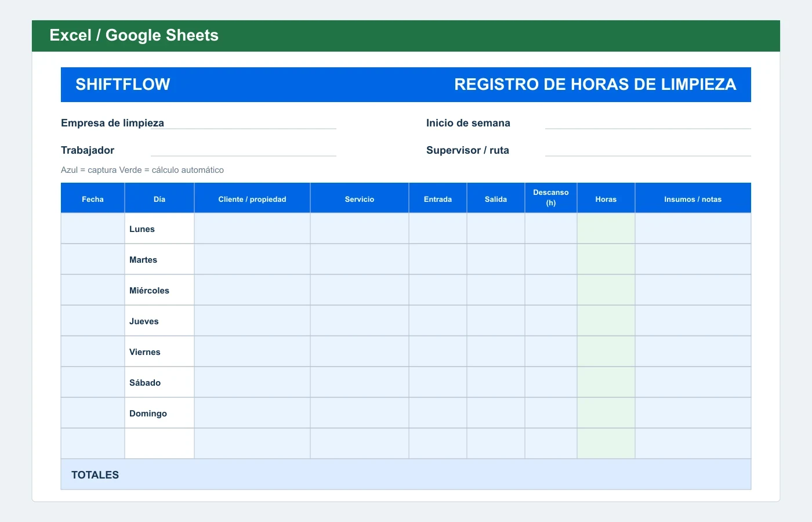The image size is (812, 522).
Task: Click the Supervisor / ruta input line
Action: point(648,150)
